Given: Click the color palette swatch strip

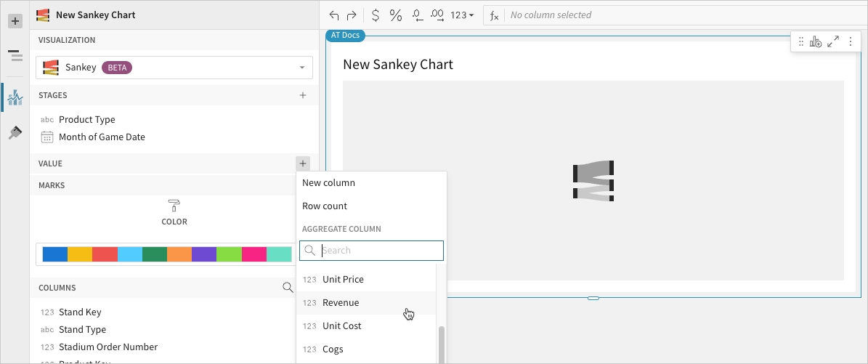Looking at the screenshot, I should coord(166,254).
